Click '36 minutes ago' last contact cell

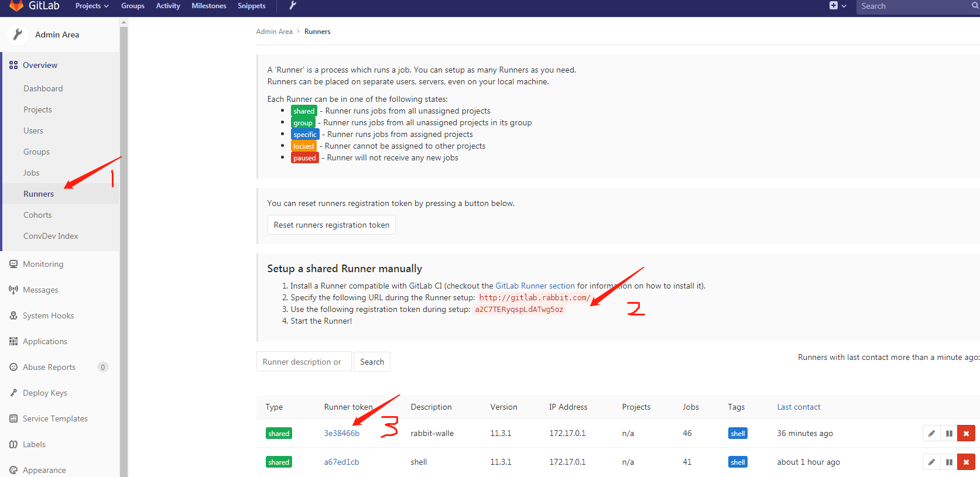tap(805, 433)
